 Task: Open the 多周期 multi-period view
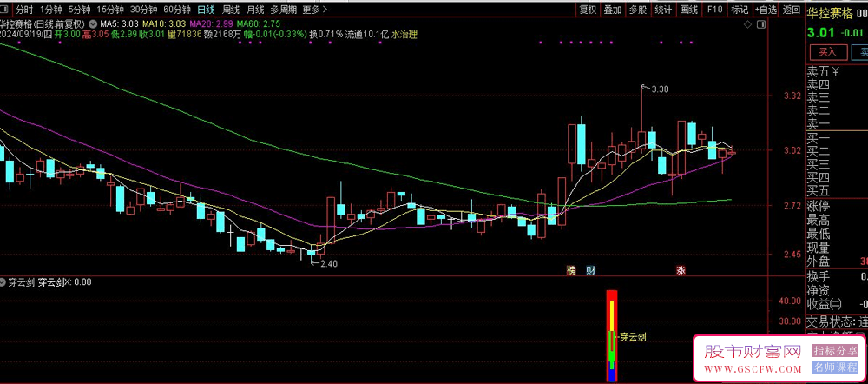(284, 10)
